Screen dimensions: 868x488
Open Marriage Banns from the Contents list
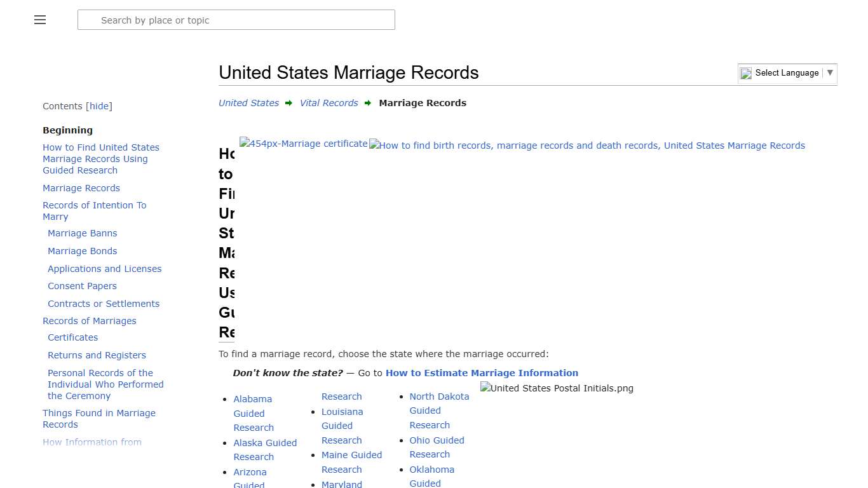tap(82, 233)
